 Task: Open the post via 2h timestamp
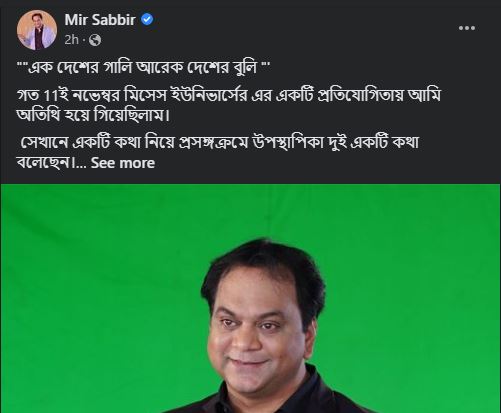[72, 40]
